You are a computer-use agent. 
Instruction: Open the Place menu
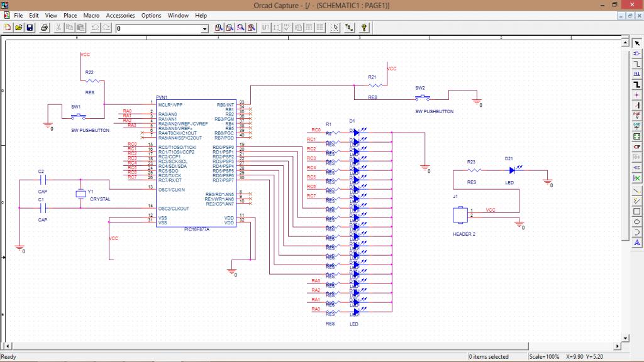(x=70, y=15)
